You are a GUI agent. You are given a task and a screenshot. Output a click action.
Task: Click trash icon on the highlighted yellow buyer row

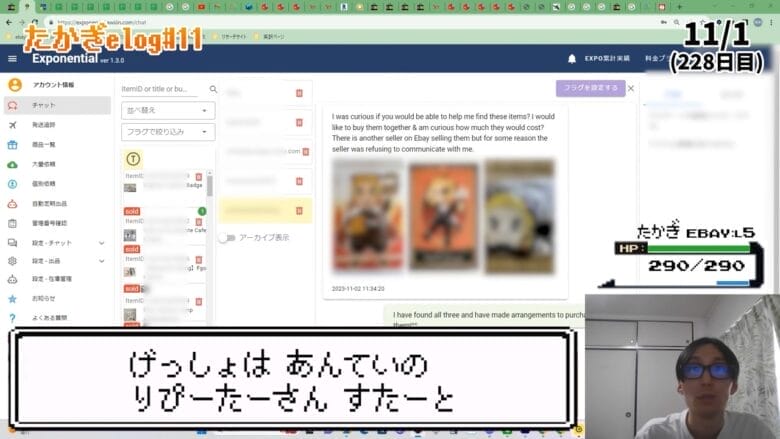[x=299, y=211]
